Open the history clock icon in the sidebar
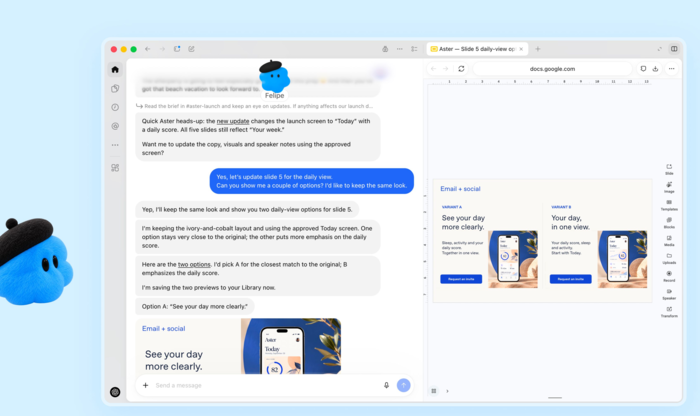The height and width of the screenshot is (416, 700). tap(115, 107)
